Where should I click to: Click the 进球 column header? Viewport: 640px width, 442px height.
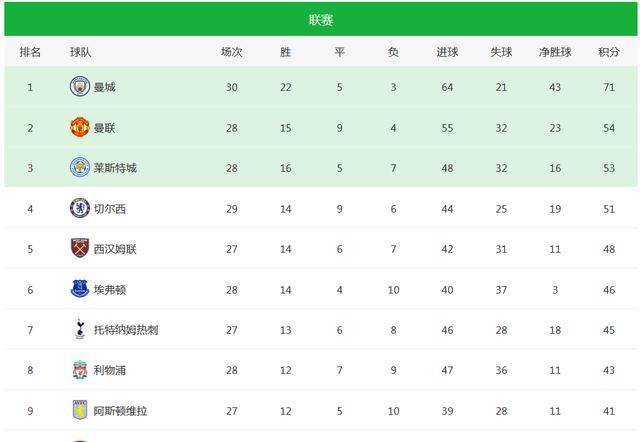pyautogui.click(x=447, y=52)
